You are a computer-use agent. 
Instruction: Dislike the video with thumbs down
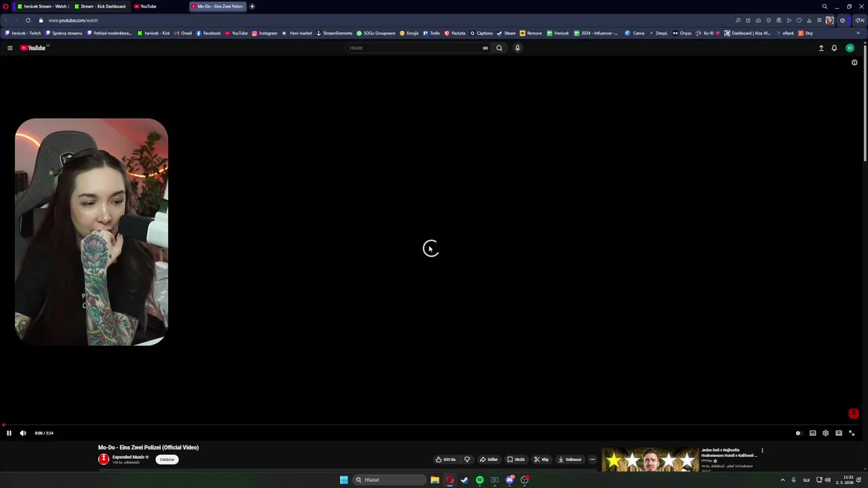pyautogui.click(x=467, y=460)
